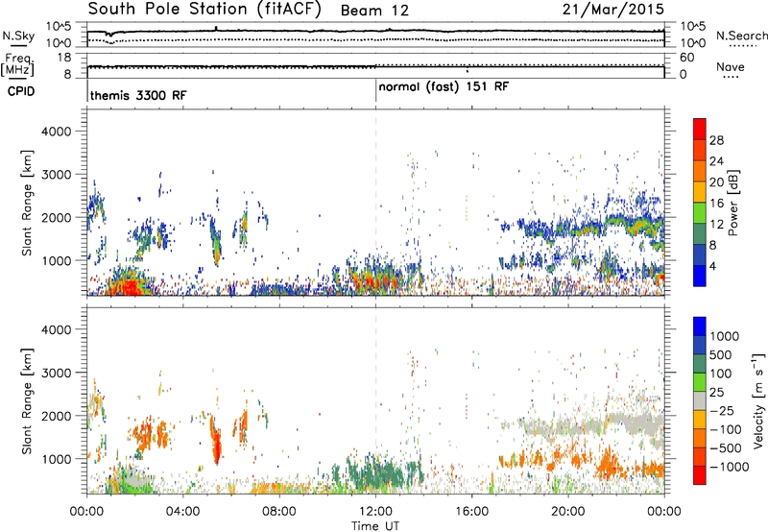Click the '16:00' time axis label
This screenshot has width=768, height=532.
471,512
